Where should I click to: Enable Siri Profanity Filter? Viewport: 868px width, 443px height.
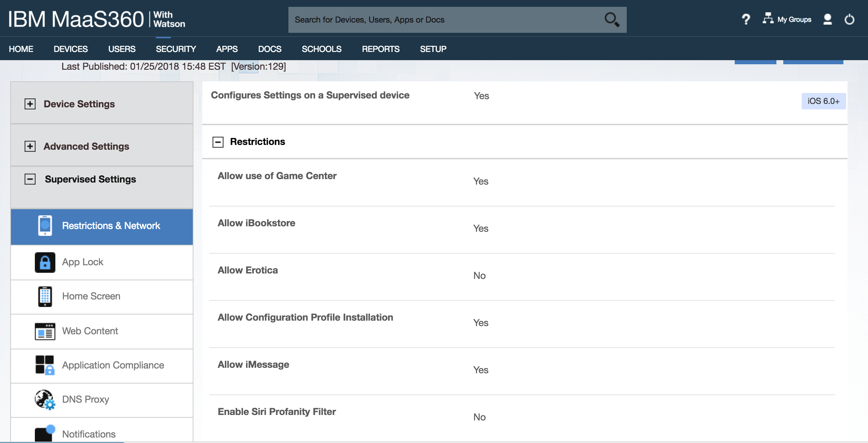480,417
